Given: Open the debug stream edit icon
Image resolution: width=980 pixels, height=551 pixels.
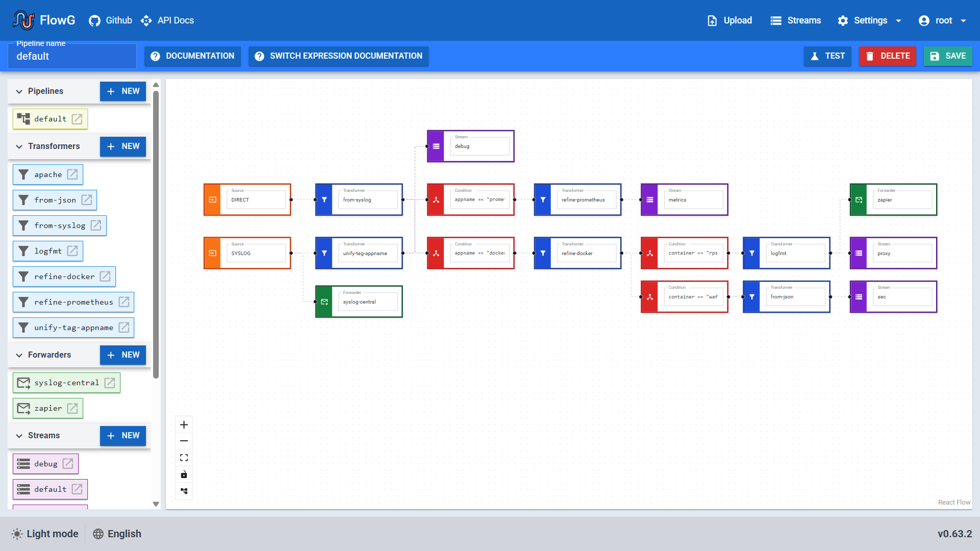Looking at the screenshot, I should (x=68, y=464).
